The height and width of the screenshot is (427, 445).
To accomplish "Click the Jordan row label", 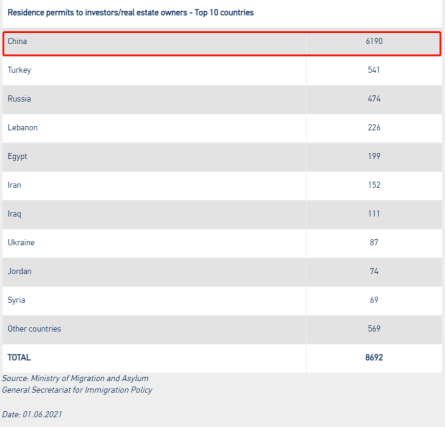I will (x=20, y=271).
